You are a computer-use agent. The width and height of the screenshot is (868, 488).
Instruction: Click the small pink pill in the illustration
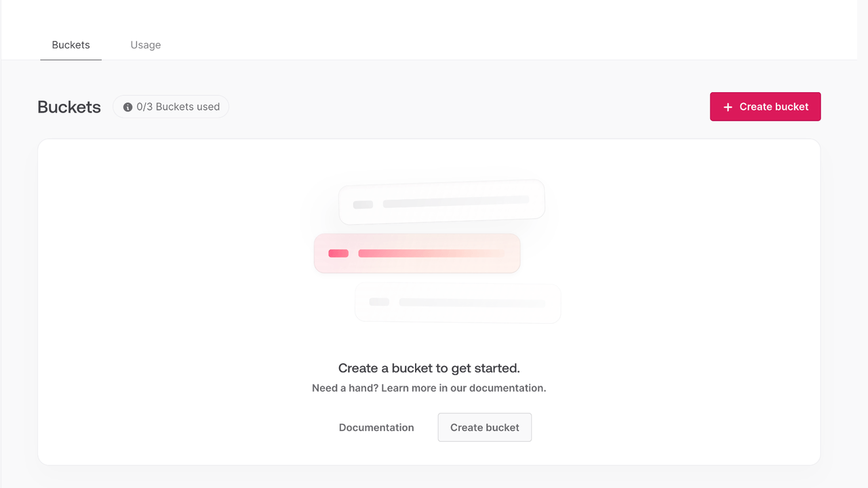[x=338, y=253]
